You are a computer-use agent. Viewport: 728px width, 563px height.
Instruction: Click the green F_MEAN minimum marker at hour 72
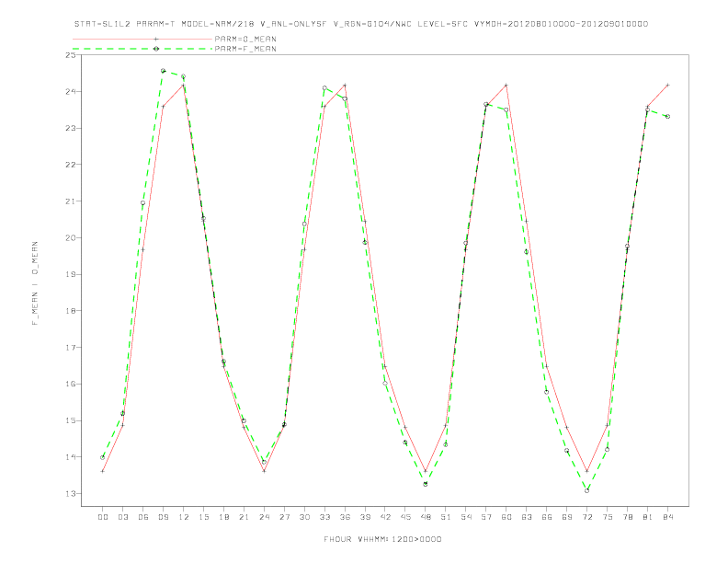click(x=586, y=490)
